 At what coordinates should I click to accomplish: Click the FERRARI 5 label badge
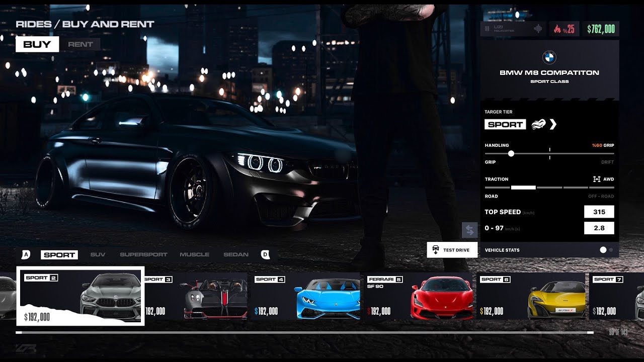[385, 279]
